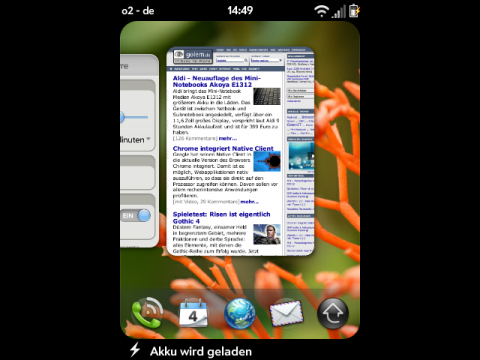This screenshot has width=480, height=360.
Task: Open the Calendar app in the dock
Action: tap(193, 313)
